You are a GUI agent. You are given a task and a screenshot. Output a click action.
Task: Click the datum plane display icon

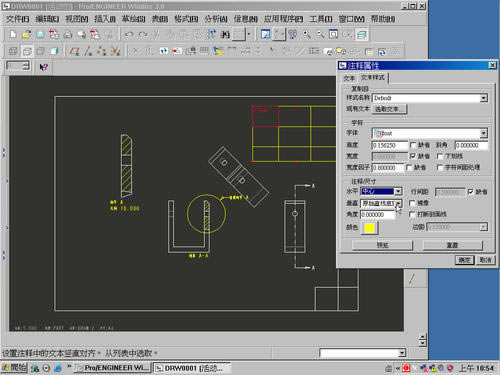pyautogui.click(x=74, y=51)
